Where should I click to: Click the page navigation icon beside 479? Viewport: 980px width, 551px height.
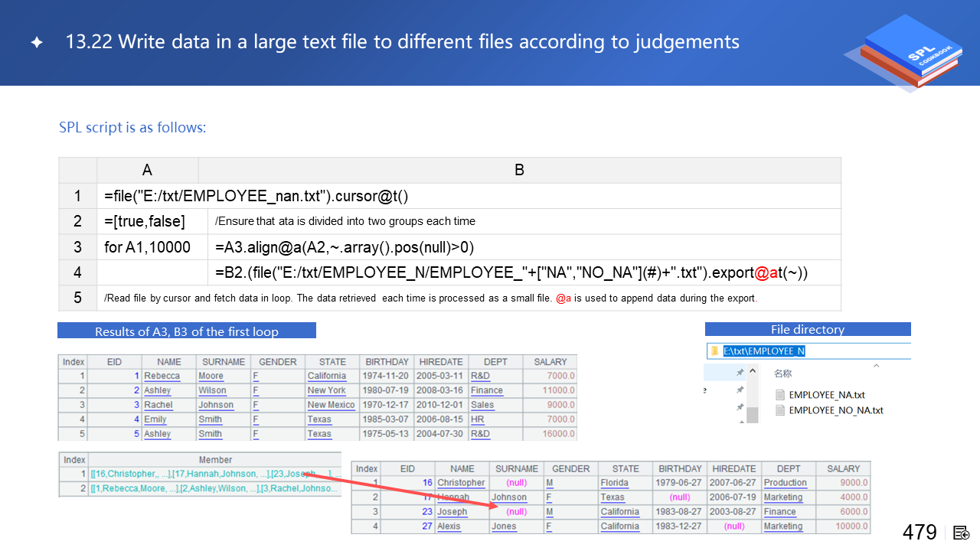point(962,533)
